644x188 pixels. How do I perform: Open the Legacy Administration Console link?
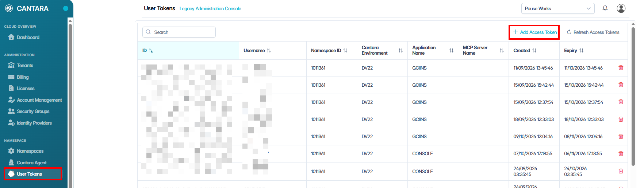coord(210,9)
